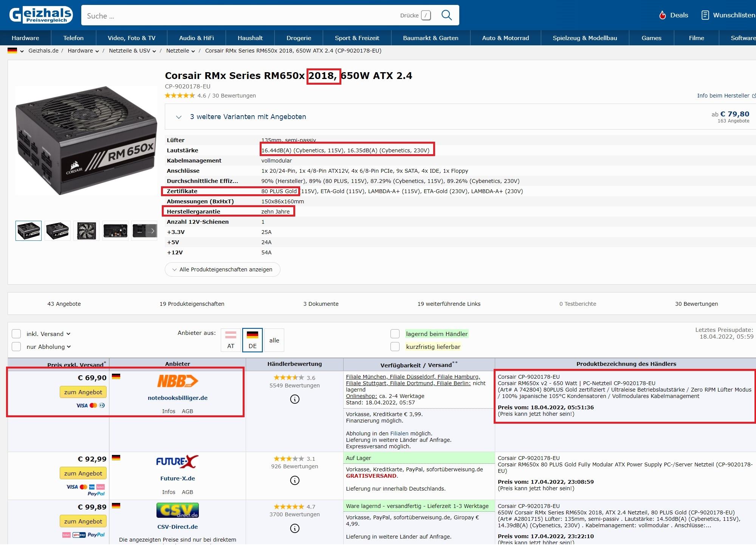
Task: Check 'lagernd beim Händler' filter
Action: click(395, 334)
